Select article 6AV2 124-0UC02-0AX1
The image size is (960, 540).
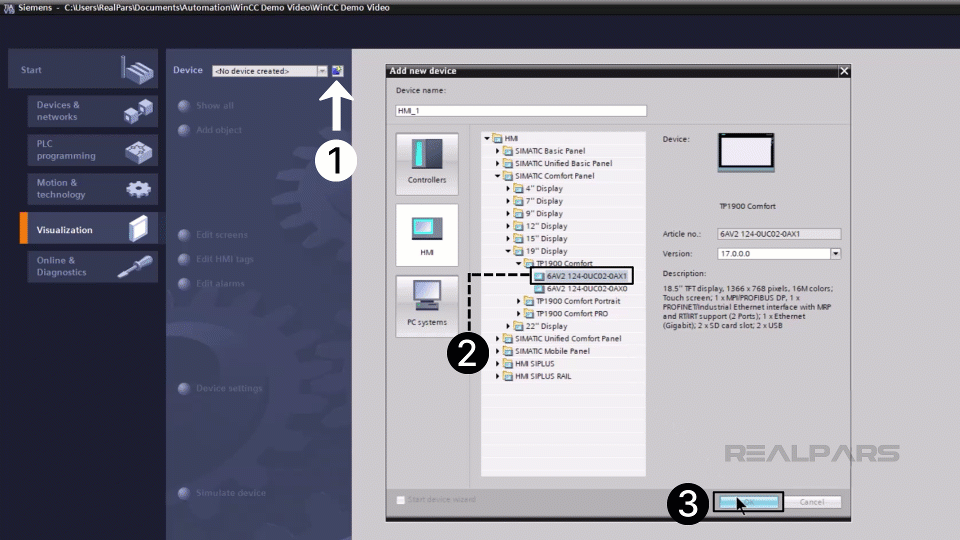click(x=587, y=276)
